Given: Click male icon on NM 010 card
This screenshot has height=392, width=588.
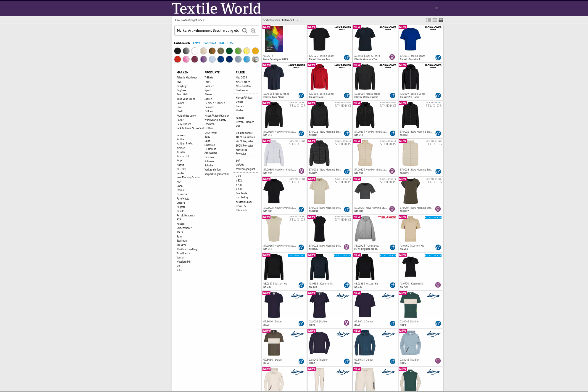Looking at the screenshot, I should (301, 133).
